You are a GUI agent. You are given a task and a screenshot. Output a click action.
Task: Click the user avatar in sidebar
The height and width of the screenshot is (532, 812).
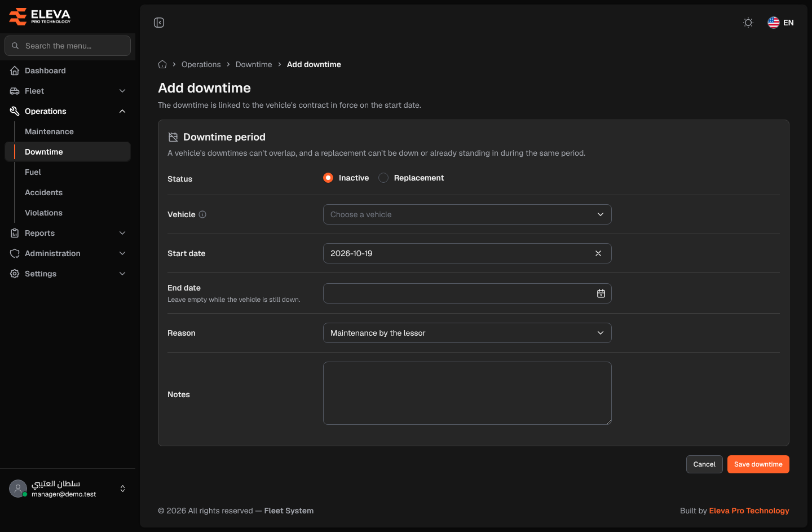18,489
